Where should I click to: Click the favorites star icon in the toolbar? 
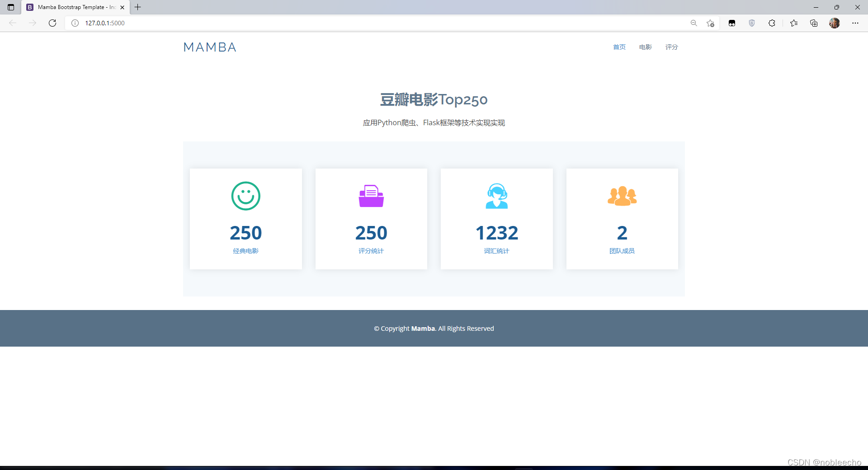[x=794, y=23]
